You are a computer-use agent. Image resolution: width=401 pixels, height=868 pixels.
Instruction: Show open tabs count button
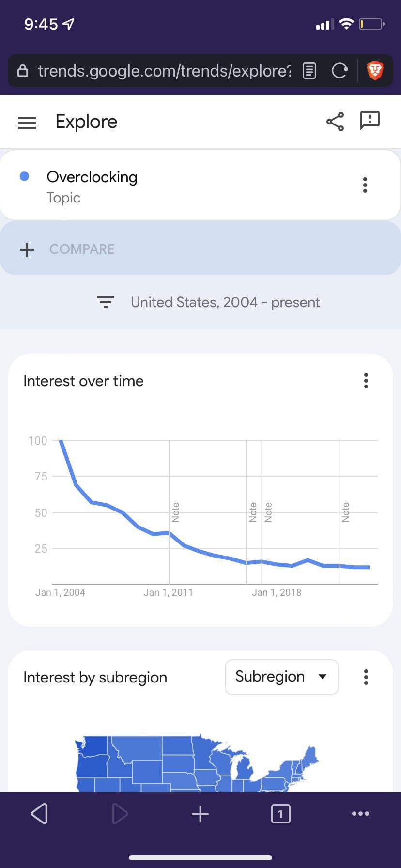281,814
